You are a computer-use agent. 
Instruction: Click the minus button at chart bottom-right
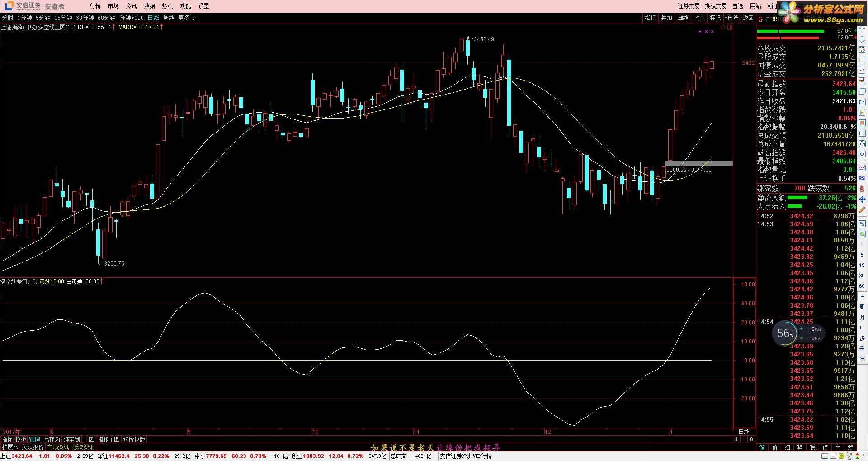click(x=744, y=439)
